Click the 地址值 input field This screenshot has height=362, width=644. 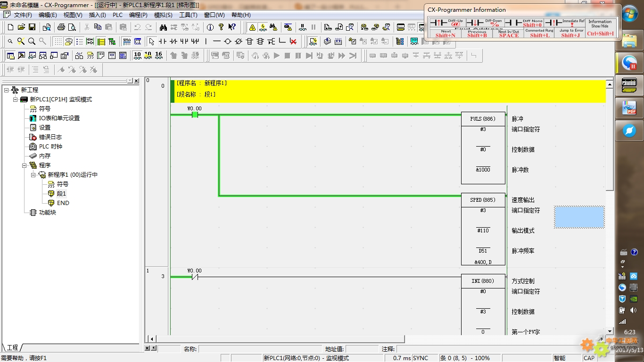tap(362, 349)
